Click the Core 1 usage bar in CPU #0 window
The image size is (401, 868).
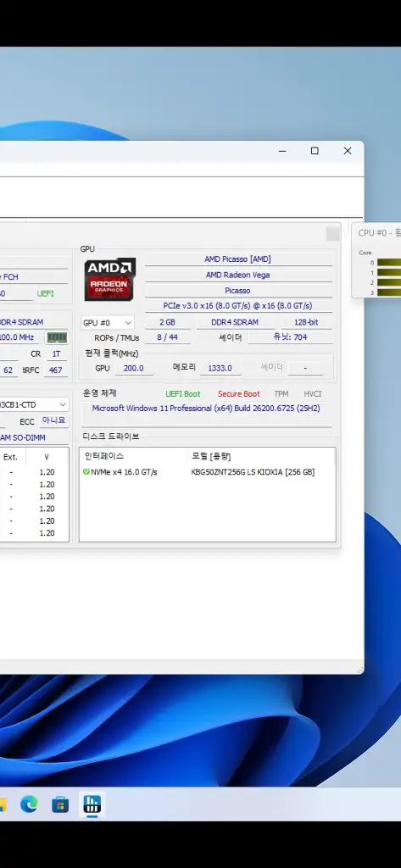click(x=389, y=272)
